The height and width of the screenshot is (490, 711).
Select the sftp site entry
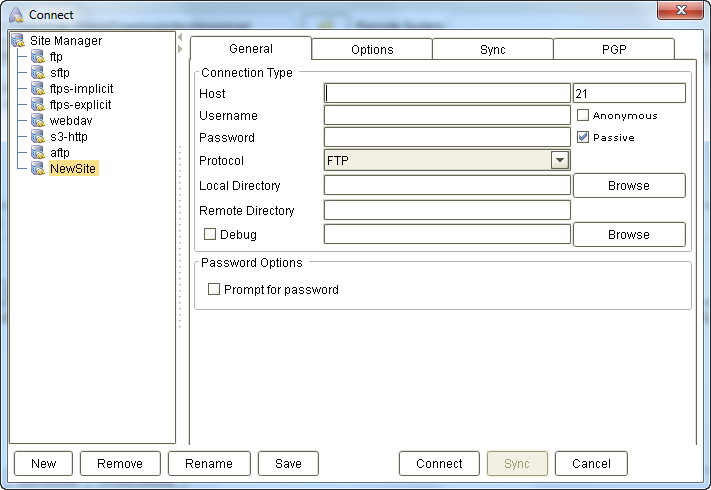point(60,73)
